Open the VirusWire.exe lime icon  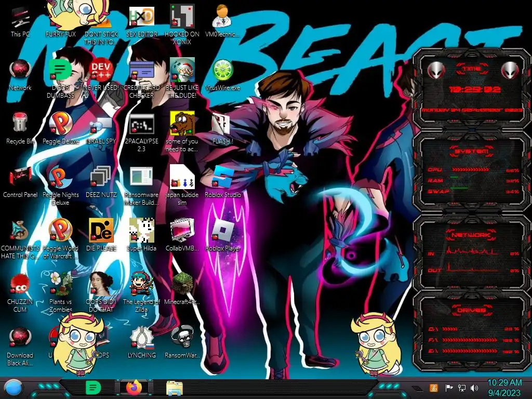(222, 75)
